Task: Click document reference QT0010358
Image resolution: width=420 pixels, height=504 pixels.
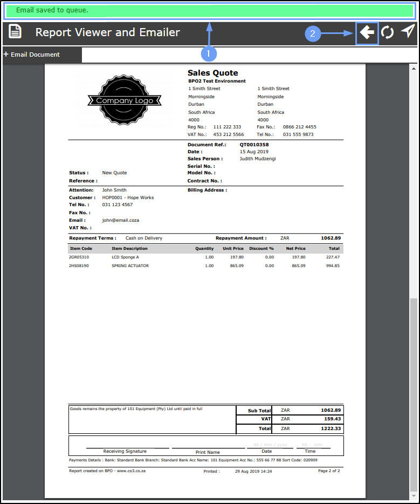Action: pos(254,145)
